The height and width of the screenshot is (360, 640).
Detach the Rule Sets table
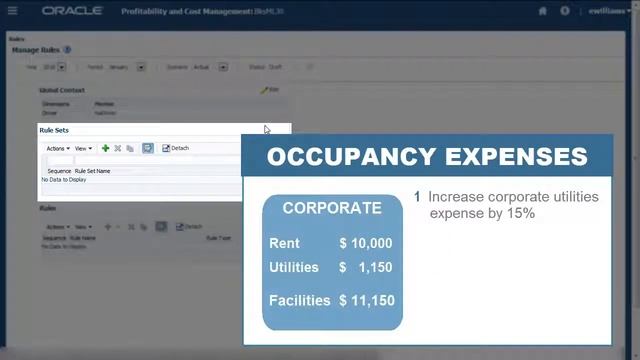(176, 148)
